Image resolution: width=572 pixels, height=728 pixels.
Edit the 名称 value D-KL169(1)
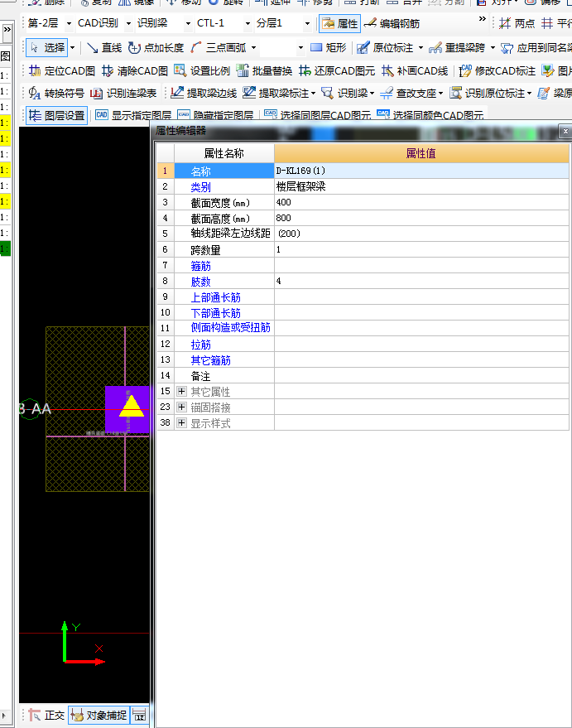pyautogui.click(x=421, y=171)
